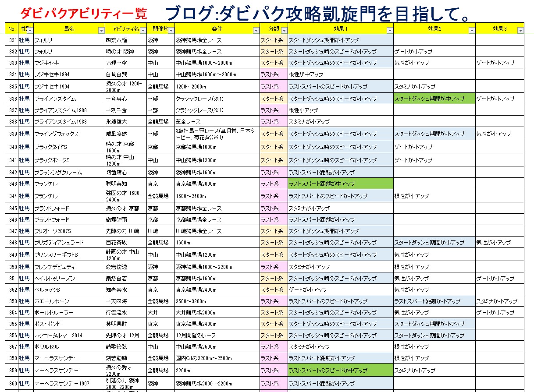The image size is (534, 392).
Task: Open the 性別 column filter dropdown
Action: [x=30, y=30]
